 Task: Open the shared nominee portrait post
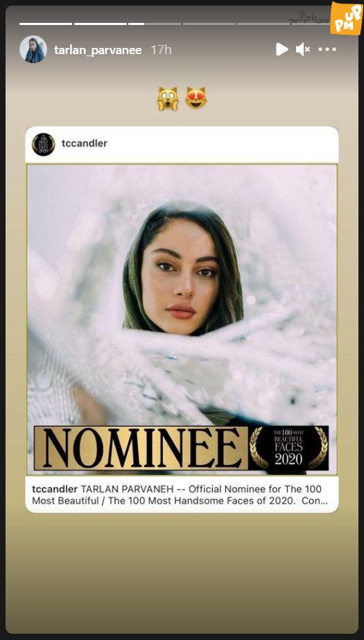[x=182, y=319]
